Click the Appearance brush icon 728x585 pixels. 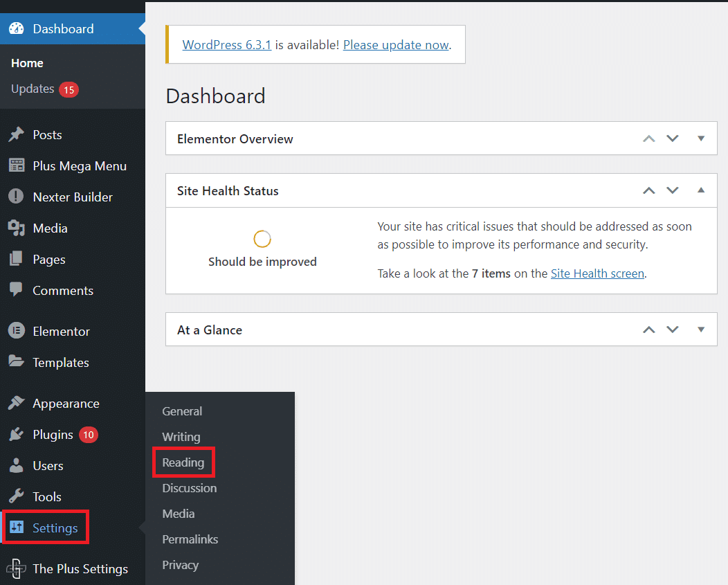click(17, 403)
